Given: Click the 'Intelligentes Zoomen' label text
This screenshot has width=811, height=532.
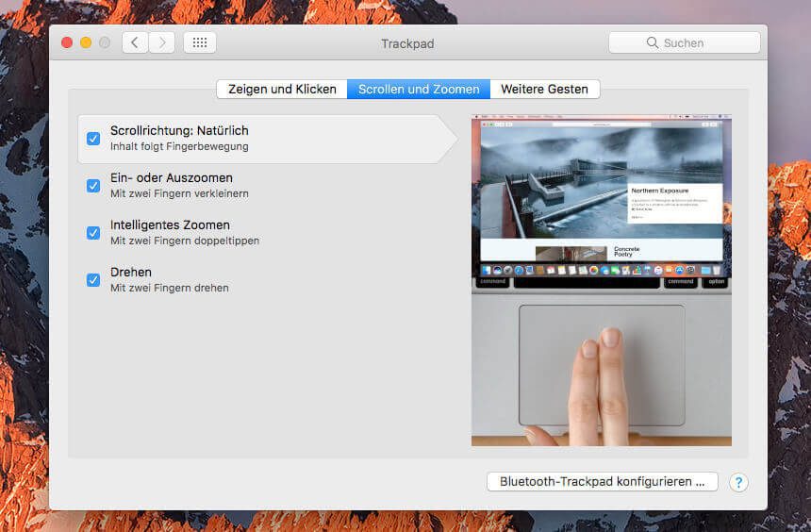Looking at the screenshot, I should click(x=170, y=225).
